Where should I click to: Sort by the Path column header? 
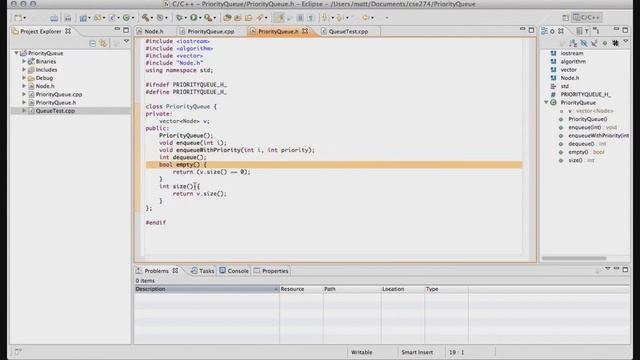tap(352, 289)
